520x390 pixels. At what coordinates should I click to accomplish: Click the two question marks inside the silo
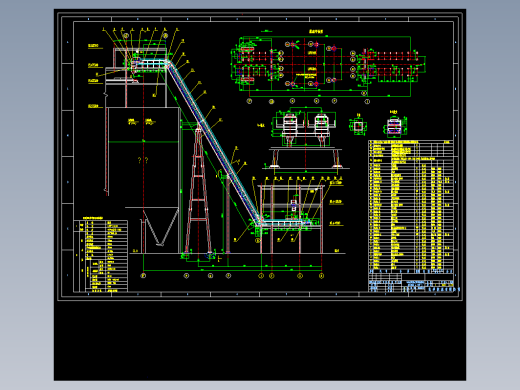pos(143,160)
